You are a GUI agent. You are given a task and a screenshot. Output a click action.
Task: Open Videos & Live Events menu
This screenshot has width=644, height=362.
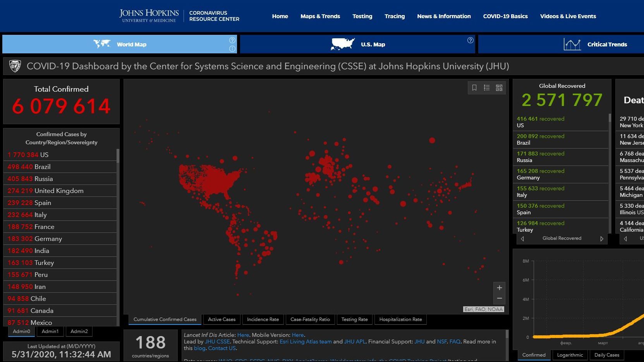[x=568, y=16]
